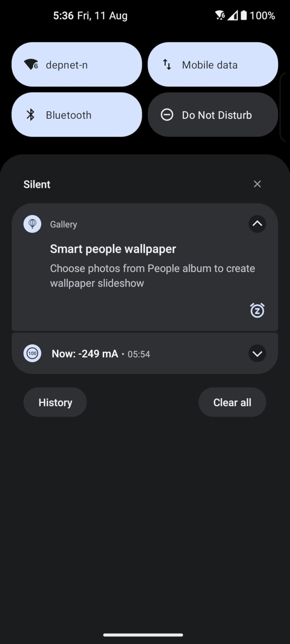Tap the Gallery balloon app icon
Screen dimensions: 290x644
pos(32,224)
